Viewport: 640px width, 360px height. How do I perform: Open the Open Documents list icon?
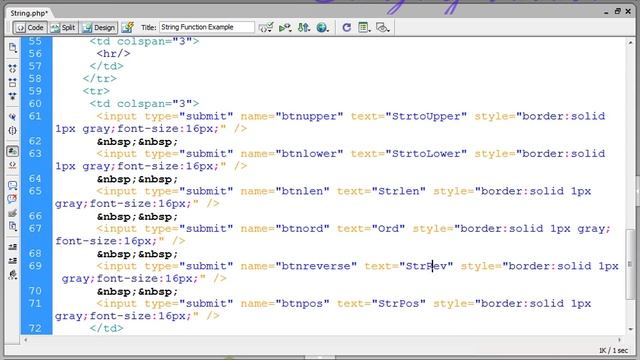[x=13, y=48]
